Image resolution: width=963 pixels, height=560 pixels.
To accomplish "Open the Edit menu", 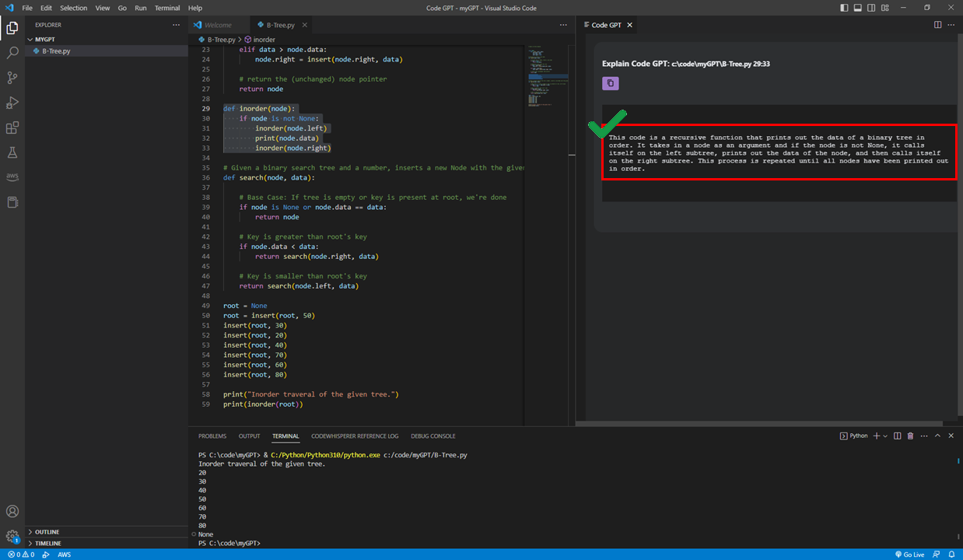I will click(x=47, y=8).
